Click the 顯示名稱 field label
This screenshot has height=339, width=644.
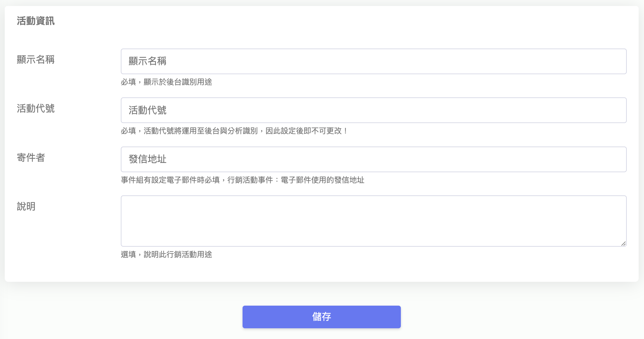pyautogui.click(x=36, y=60)
